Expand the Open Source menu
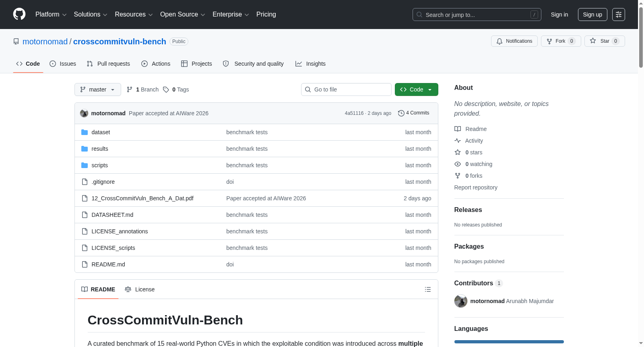 183,15
